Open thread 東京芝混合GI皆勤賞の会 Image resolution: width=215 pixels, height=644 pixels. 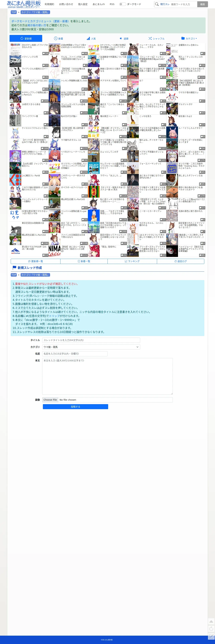(x=33, y=223)
